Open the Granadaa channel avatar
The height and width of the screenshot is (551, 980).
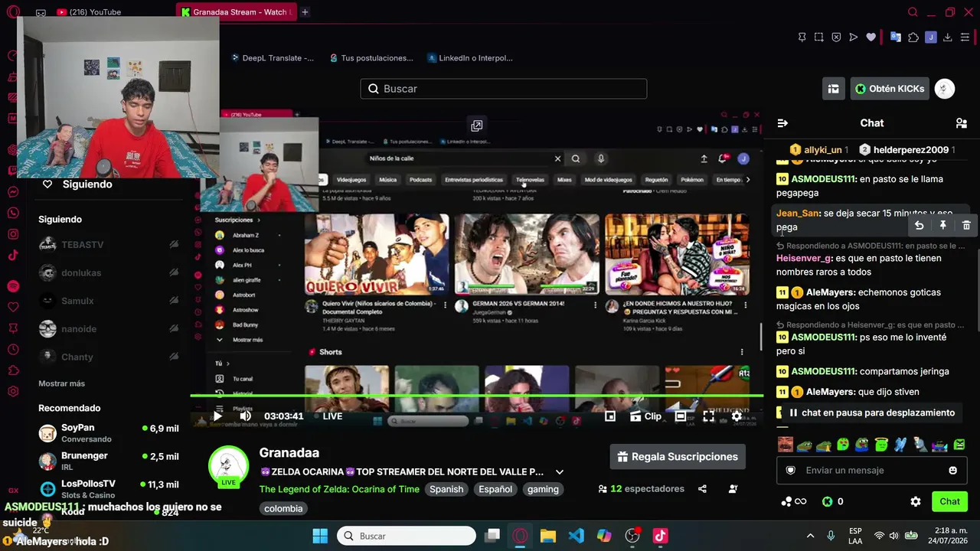pyautogui.click(x=228, y=467)
